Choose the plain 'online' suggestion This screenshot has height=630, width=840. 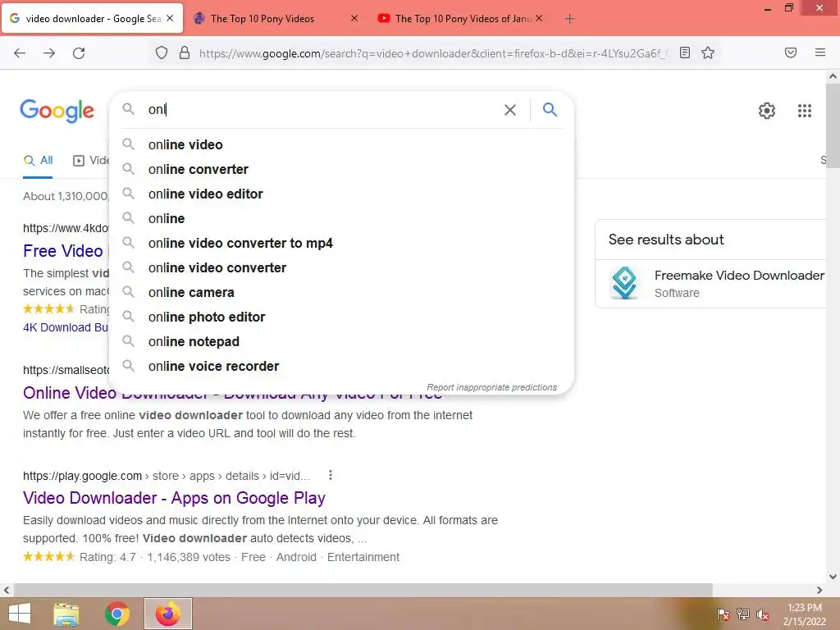click(342, 218)
